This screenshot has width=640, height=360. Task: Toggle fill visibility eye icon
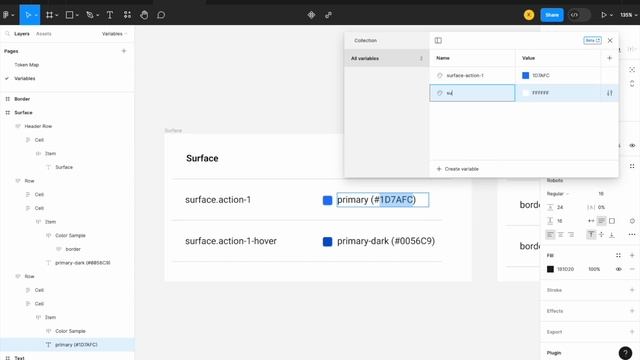click(x=618, y=269)
